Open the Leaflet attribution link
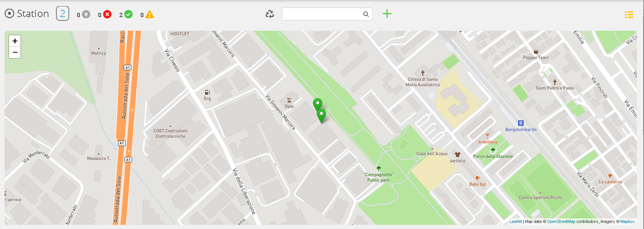The height and width of the screenshot is (229, 644). click(x=515, y=221)
